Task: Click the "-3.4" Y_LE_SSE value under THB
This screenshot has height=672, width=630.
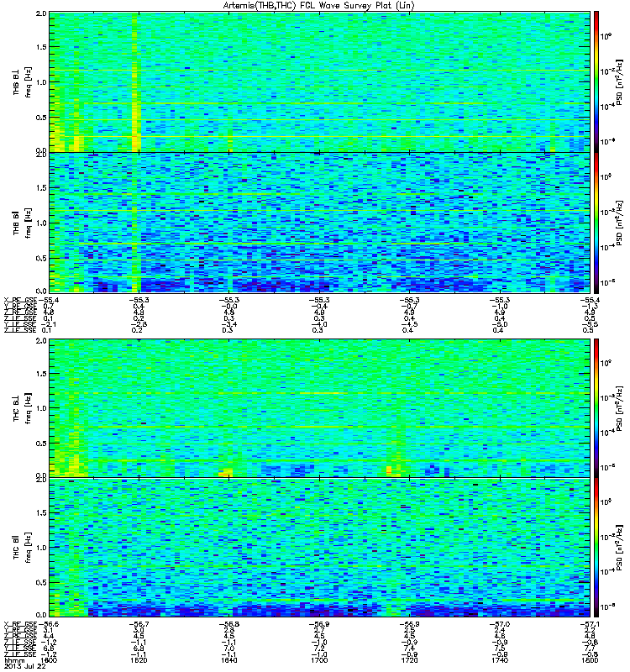Action: click(228, 324)
